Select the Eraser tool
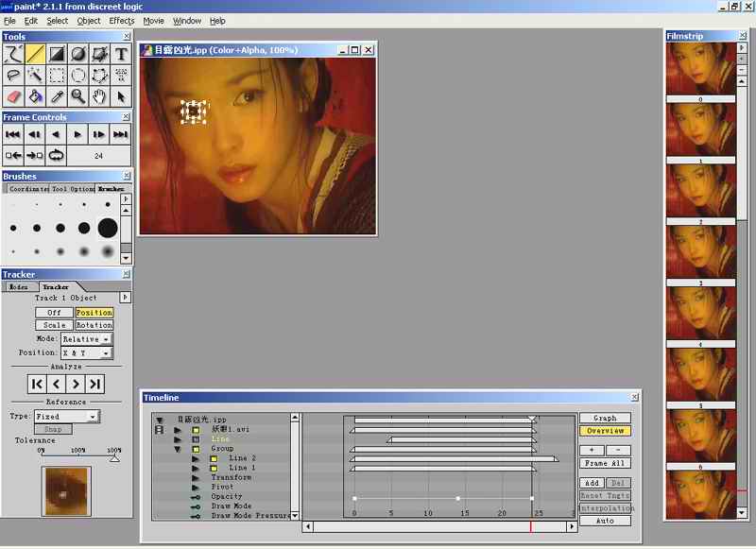The height and width of the screenshot is (549, 756). pos(13,95)
